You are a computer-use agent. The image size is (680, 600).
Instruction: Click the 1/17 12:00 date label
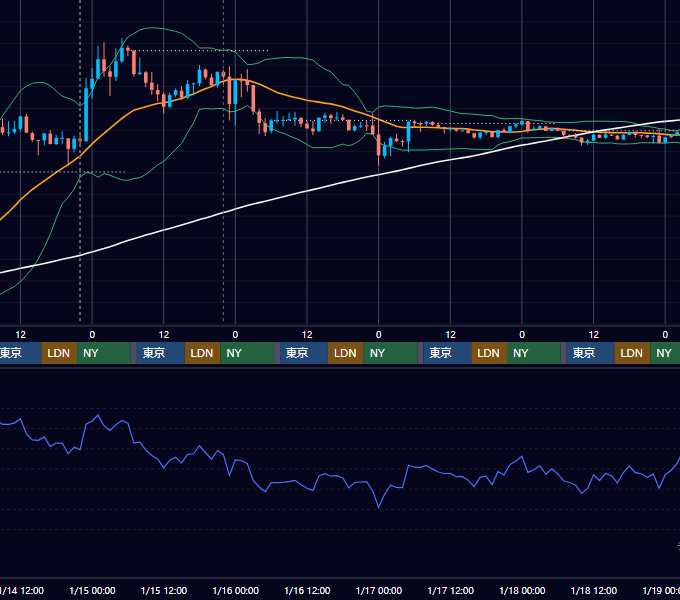click(x=451, y=590)
